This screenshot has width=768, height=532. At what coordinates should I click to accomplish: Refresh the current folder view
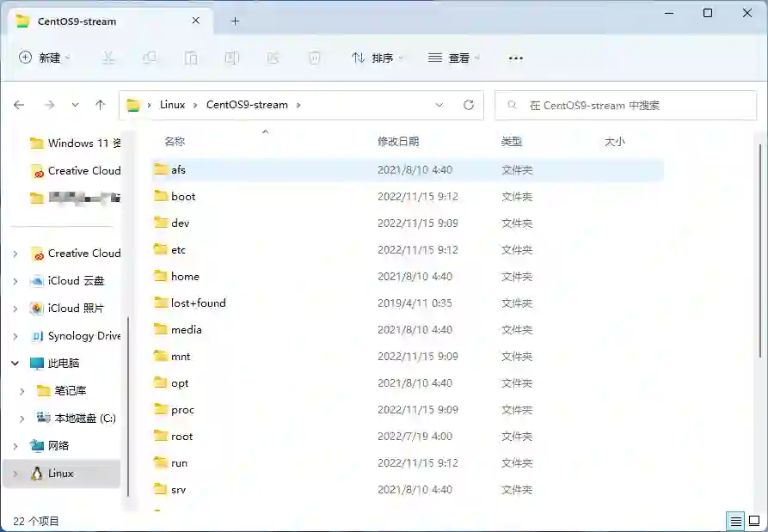[x=469, y=105]
